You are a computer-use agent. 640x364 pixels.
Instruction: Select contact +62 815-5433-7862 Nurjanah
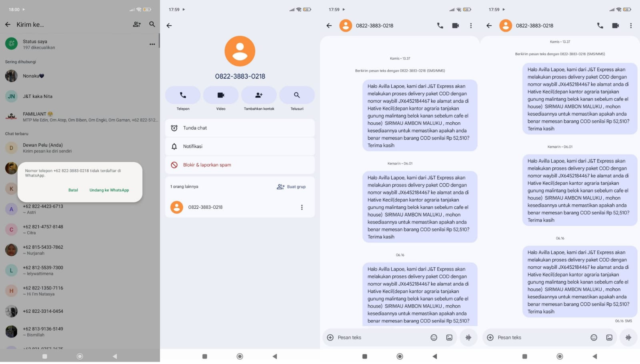pyautogui.click(x=80, y=250)
